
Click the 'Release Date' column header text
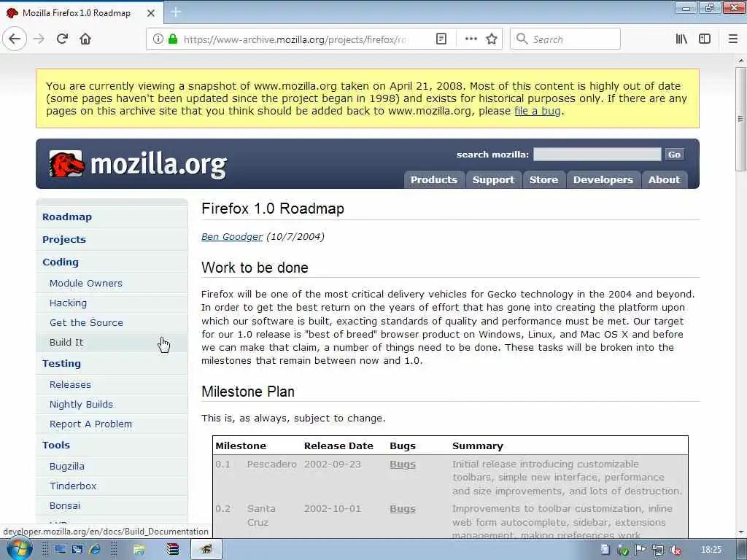tap(338, 446)
